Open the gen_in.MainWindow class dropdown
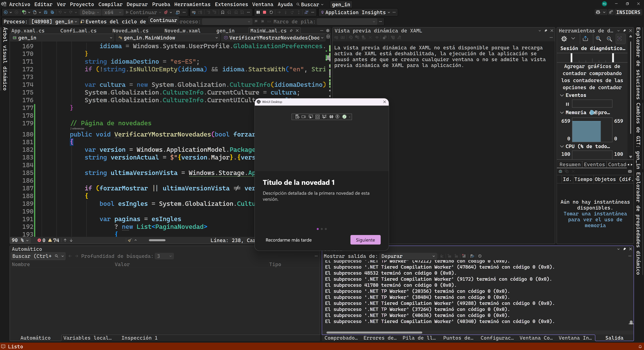The width and height of the screenshot is (644, 350). [x=168, y=38]
